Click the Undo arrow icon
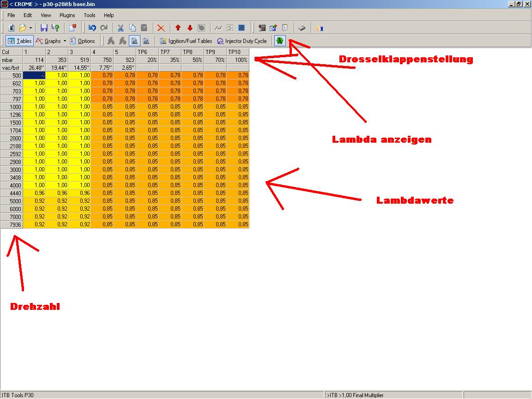532x399 pixels. click(x=92, y=28)
